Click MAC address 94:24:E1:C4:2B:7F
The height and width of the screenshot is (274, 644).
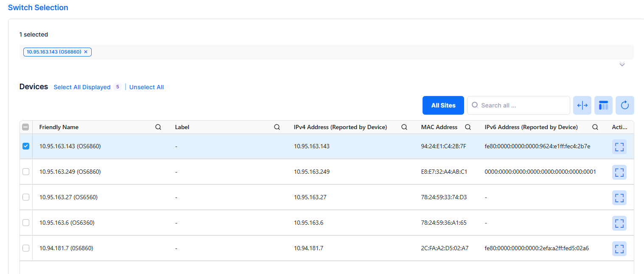point(443,146)
